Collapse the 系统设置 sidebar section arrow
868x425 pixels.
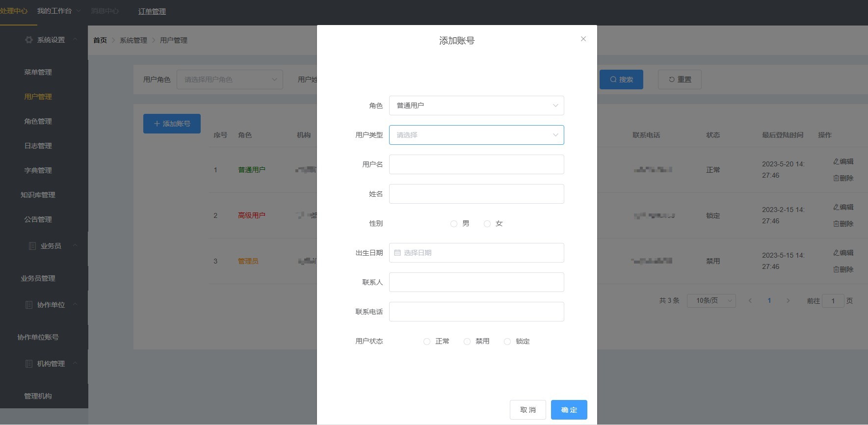[x=75, y=40]
